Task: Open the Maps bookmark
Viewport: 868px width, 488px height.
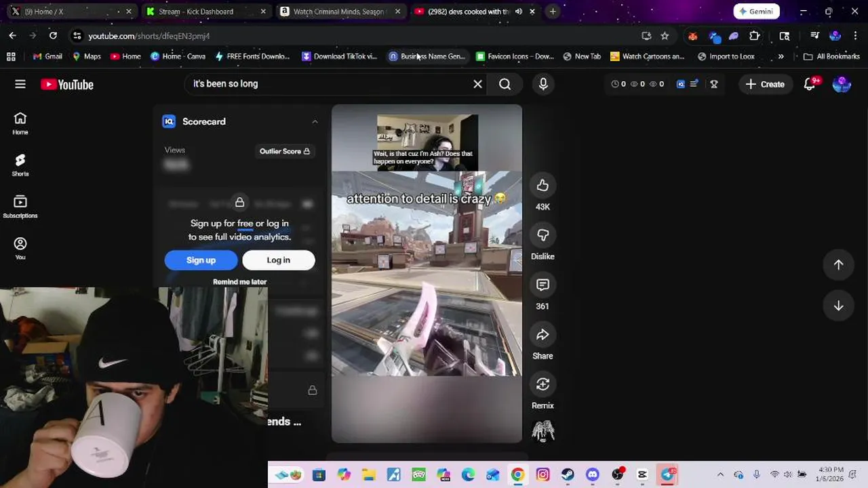Action: coord(86,56)
